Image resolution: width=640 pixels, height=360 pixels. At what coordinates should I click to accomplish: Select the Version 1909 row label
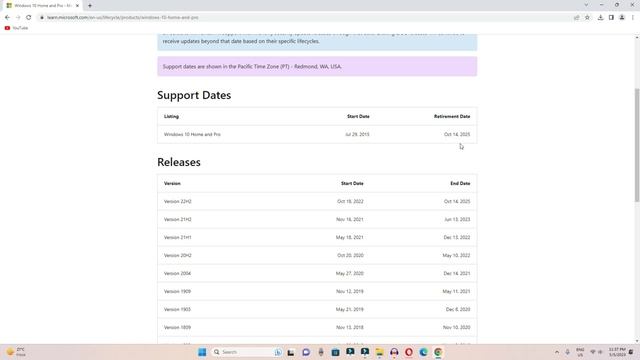(x=177, y=291)
